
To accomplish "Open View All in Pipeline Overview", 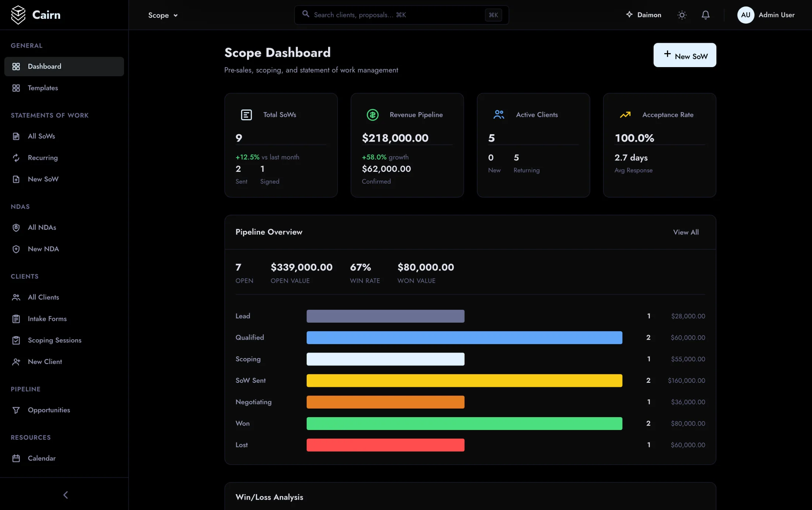I will pos(686,232).
